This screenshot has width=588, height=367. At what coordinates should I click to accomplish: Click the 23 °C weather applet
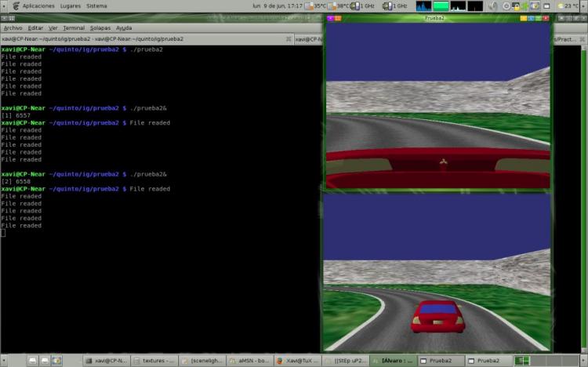point(569,6)
